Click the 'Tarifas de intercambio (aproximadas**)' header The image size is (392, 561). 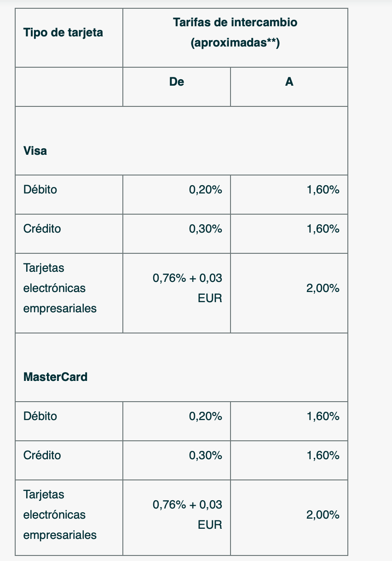pyautogui.click(x=235, y=33)
